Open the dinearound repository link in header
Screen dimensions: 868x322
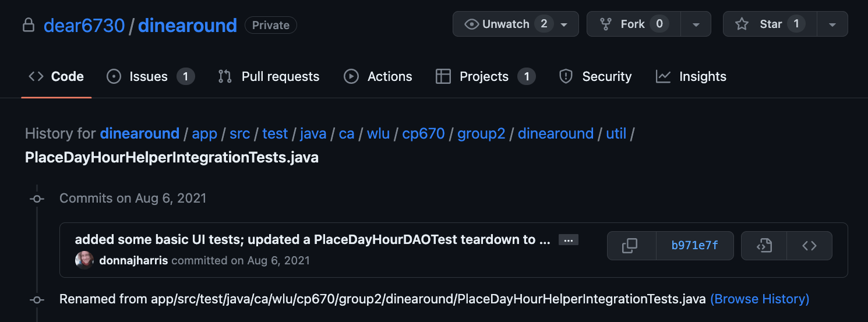[x=188, y=26]
